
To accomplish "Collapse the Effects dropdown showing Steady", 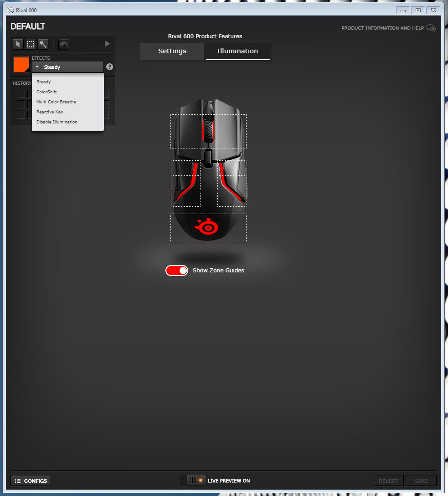I will tap(68, 67).
